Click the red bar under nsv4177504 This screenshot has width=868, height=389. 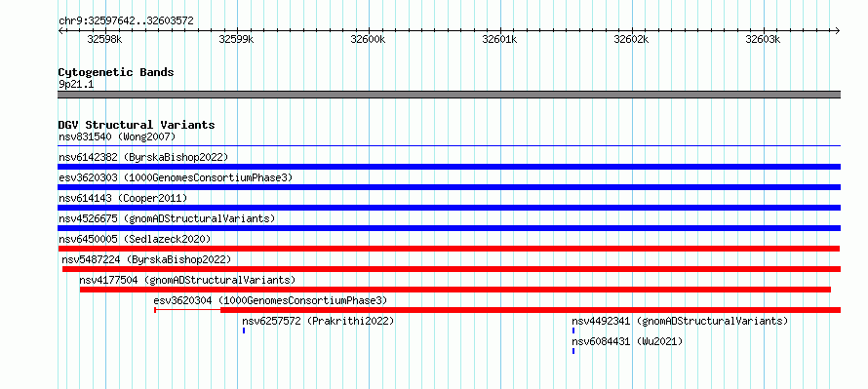pos(455,290)
